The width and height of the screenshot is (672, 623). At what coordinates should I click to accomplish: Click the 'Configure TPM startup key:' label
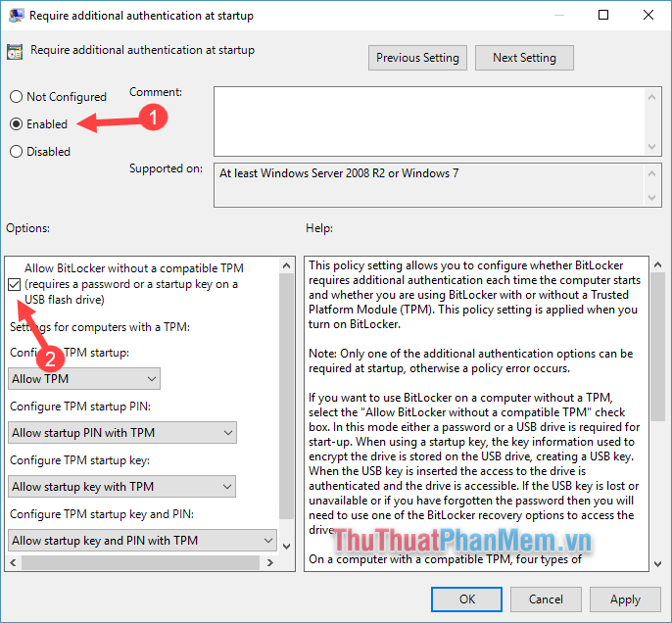click(79, 460)
